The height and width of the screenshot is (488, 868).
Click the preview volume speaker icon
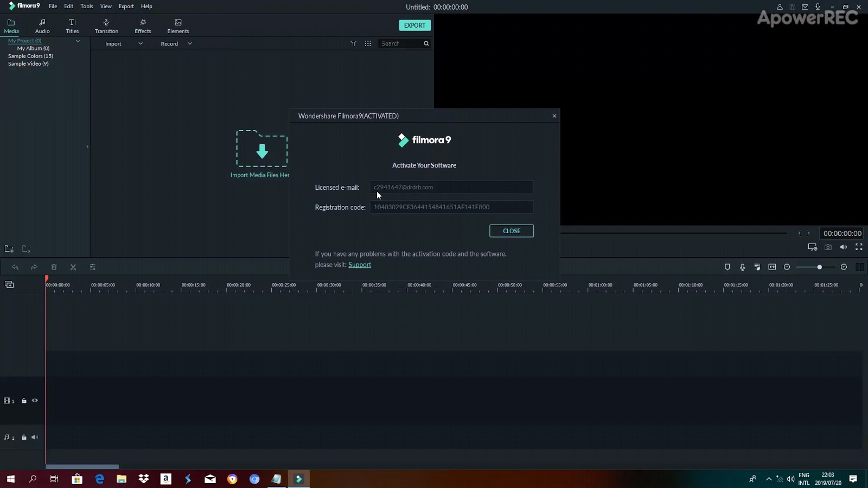tap(844, 247)
